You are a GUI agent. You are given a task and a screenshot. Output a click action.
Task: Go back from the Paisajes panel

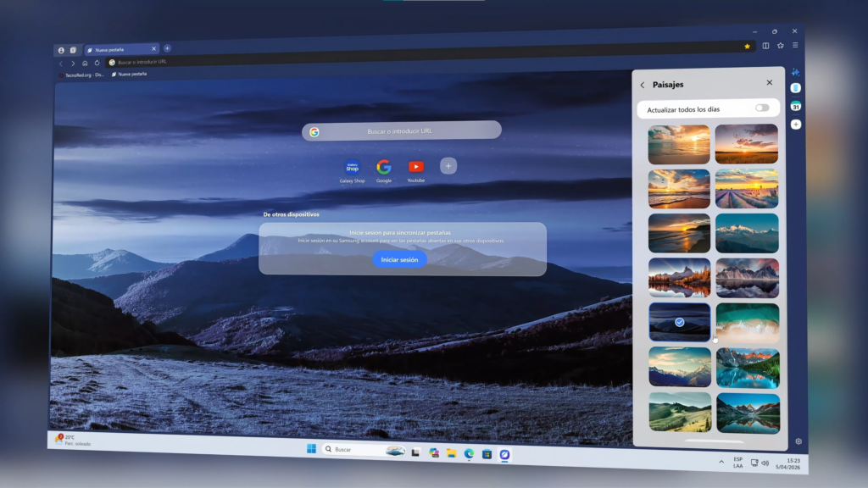(x=643, y=85)
